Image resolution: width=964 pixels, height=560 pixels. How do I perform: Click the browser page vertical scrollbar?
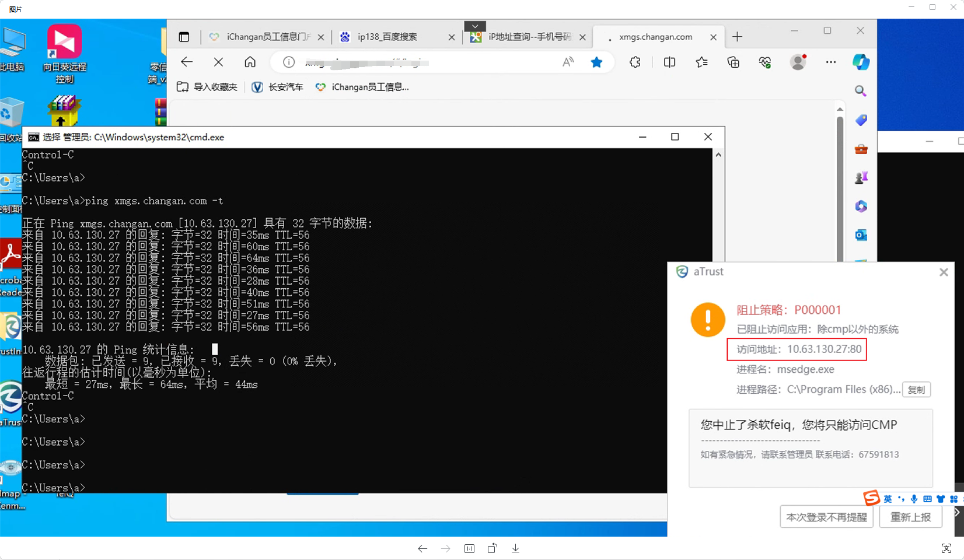(x=840, y=175)
